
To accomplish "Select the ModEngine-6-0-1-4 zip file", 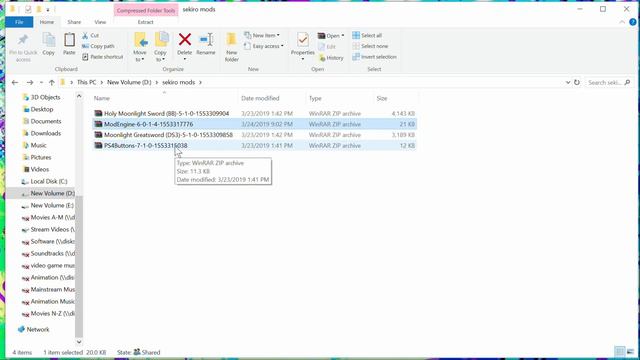I will pyautogui.click(x=255, y=124).
